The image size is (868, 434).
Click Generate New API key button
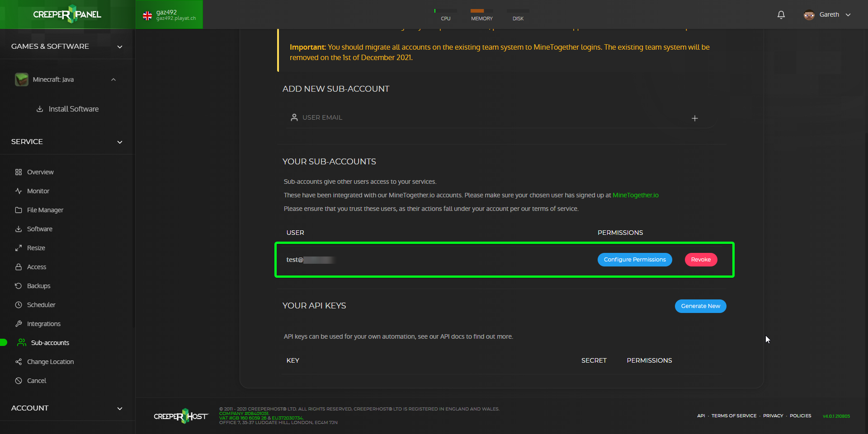700,306
